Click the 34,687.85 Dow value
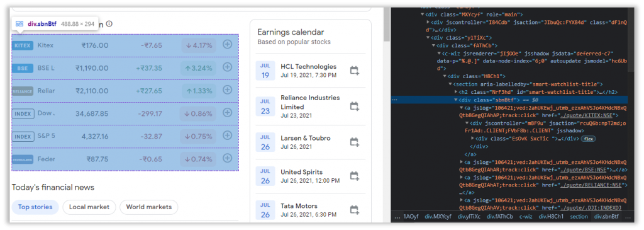 pos(92,113)
